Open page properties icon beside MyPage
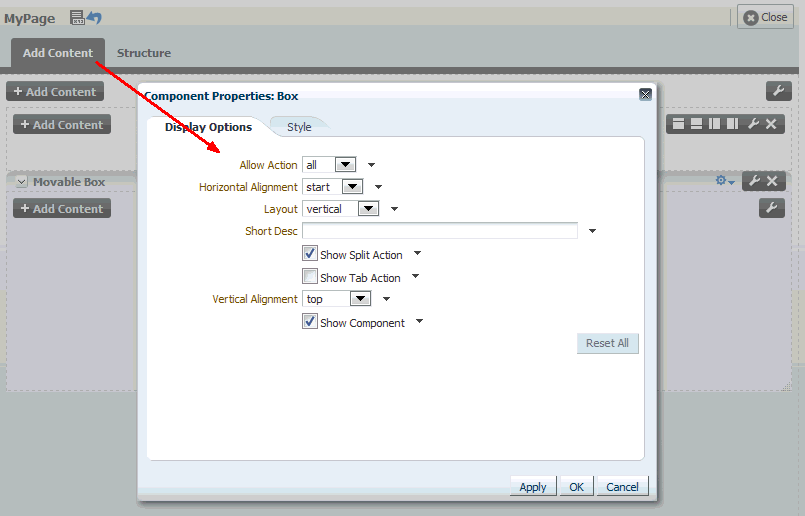This screenshot has width=805, height=516. pyautogui.click(x=77, y=18)
